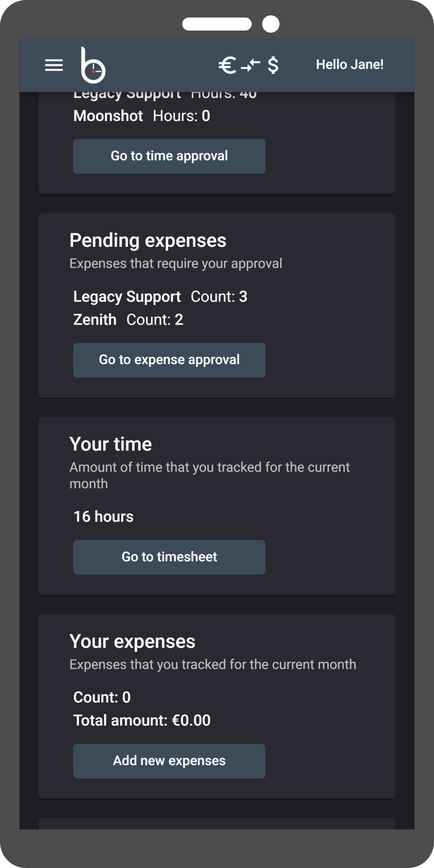Click the Hello Jane greeting
Image resolution: width=434 pixels, height=868 pixels.
click(x=349, y=65)
